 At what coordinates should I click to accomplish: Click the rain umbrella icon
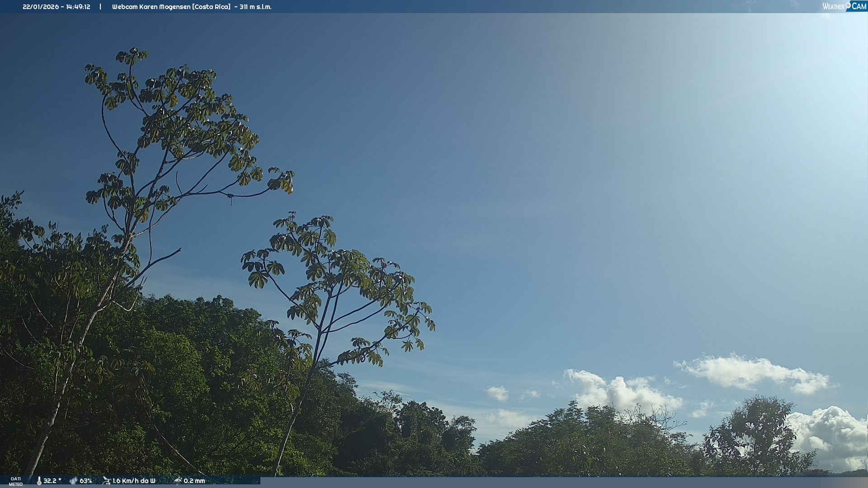click(178, 481)
